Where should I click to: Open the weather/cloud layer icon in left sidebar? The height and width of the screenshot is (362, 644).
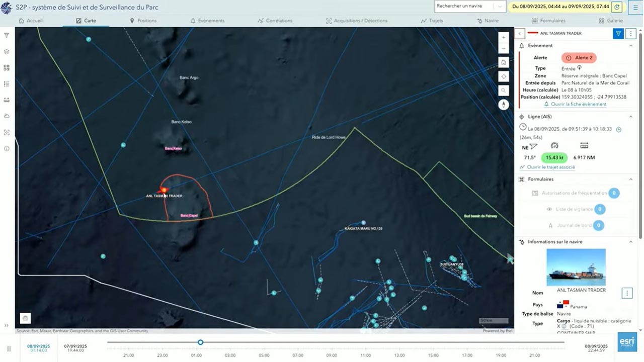click(7, 116)
